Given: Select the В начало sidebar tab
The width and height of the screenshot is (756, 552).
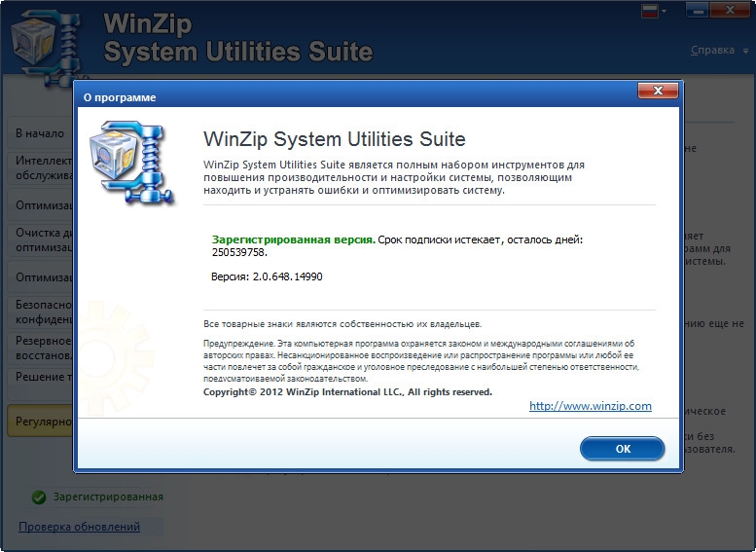Looking at the screenshot, I should coord(41,133).
